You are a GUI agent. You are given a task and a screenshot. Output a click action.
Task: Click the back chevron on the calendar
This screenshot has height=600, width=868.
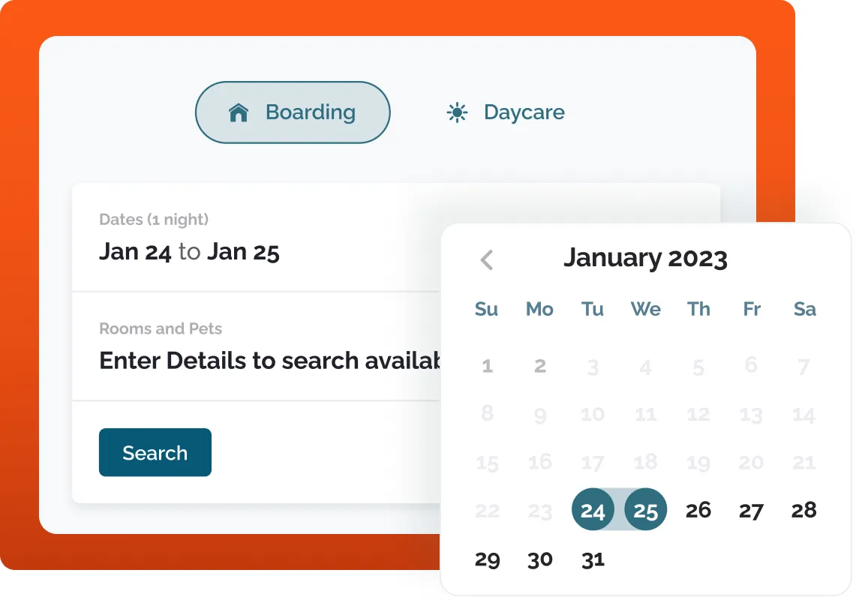pyautogui.click(x=487, y=259)
